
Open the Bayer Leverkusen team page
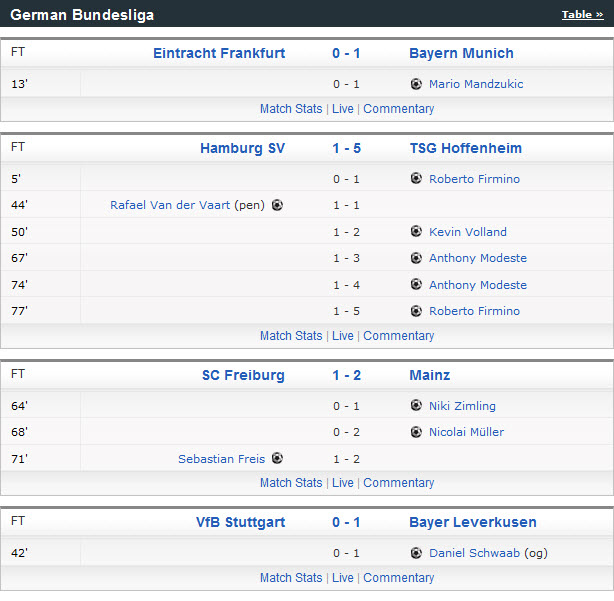coord(472,522)
